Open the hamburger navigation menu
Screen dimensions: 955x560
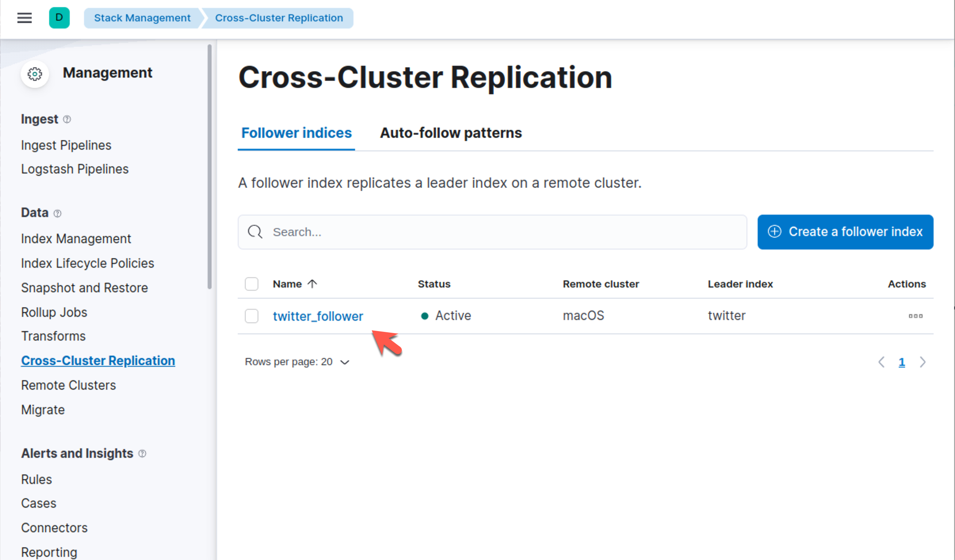(24, 17)
